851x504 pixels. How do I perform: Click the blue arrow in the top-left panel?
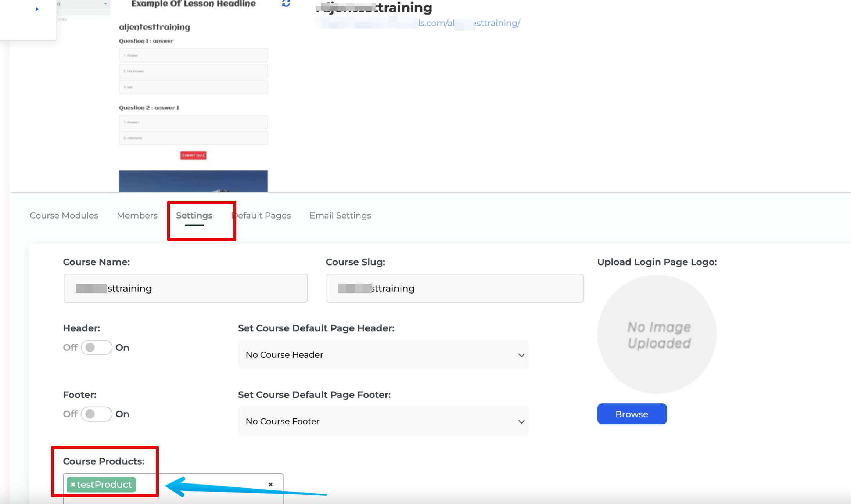[37, 8]
